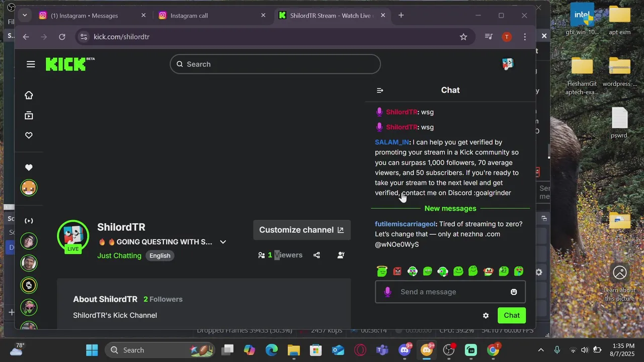Image resolution: width=644 pixels, height=362 pixels.
Task: Reload the Kick page
Action: pyautogui.click(x=62, y=37)
